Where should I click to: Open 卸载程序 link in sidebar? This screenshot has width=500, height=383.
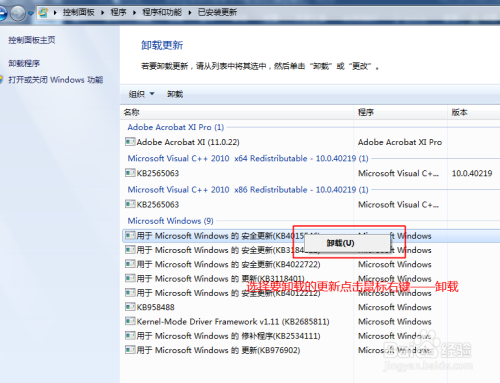[24, 63]
